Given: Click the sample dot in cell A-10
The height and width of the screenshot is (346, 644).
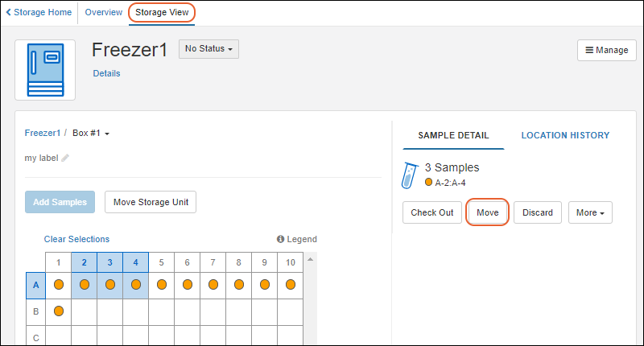Looking at the screenshot, I should 290,284.
